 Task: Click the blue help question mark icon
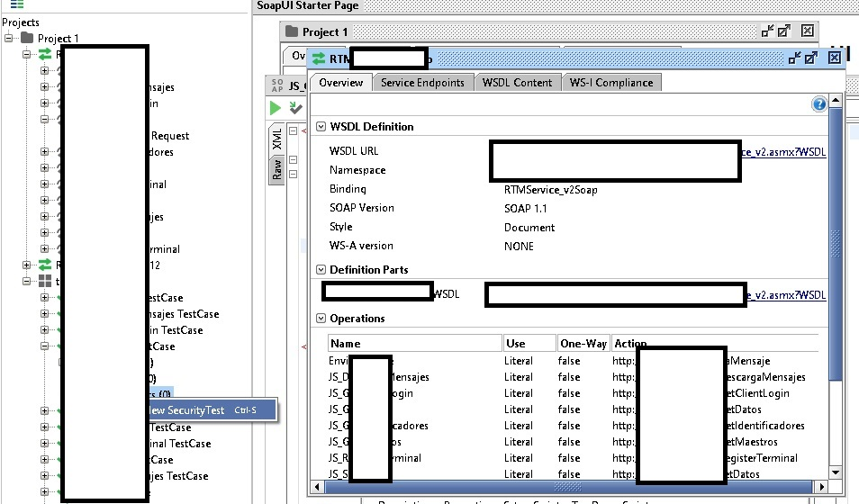pyautogui.click(x=818, y=104)
